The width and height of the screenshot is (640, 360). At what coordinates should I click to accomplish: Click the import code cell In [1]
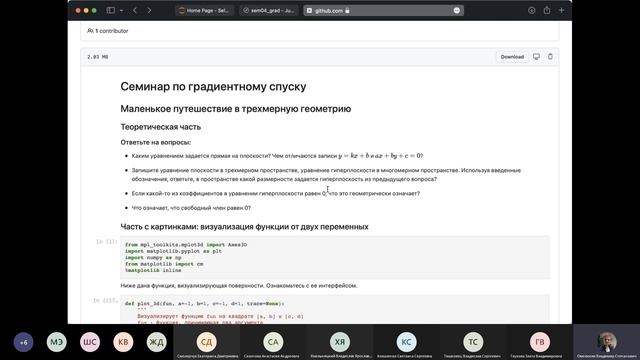click(x=335, y=258)
